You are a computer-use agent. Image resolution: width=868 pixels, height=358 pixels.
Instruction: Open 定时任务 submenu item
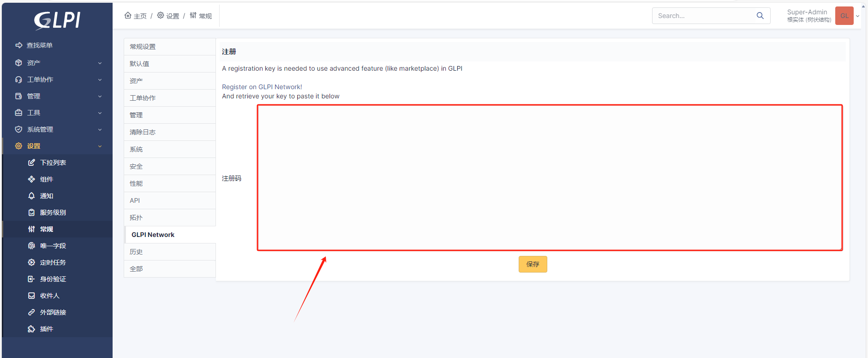[x=57, y=262]
